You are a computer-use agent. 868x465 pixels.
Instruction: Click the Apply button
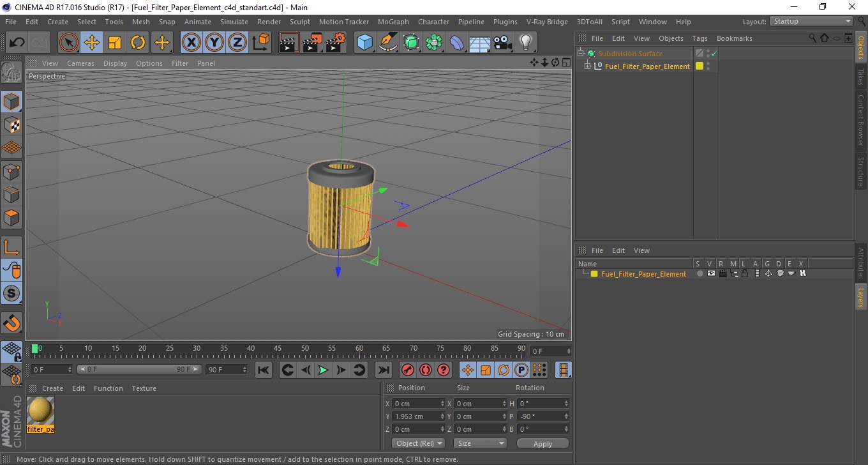coord(542,443)
